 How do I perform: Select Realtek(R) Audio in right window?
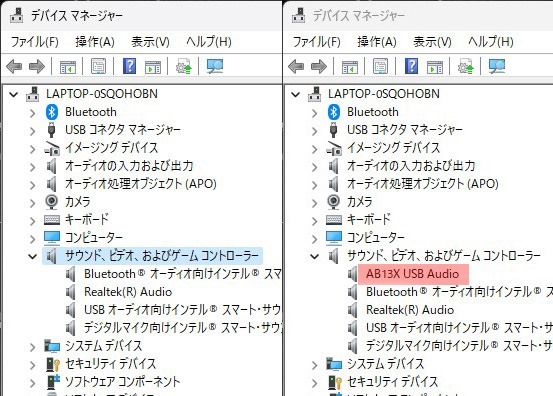click(410, 310)
